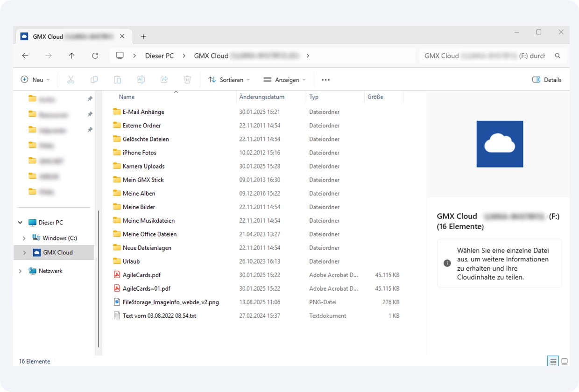
Task: Go back with the left arrow
Action: (x=25, y=56)
